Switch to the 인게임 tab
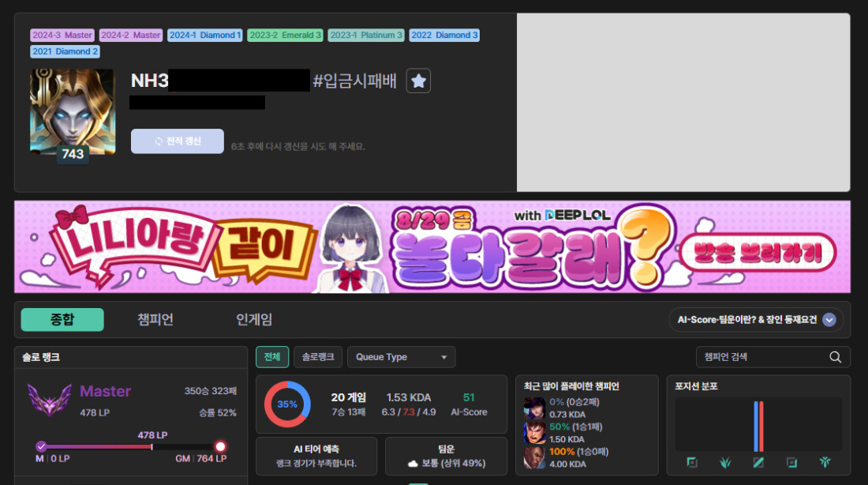The image size is (868, 485). (254, 320)
